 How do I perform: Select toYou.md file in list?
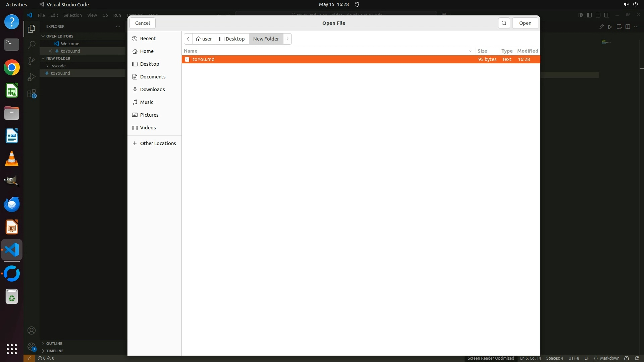(x=203, y=59)
